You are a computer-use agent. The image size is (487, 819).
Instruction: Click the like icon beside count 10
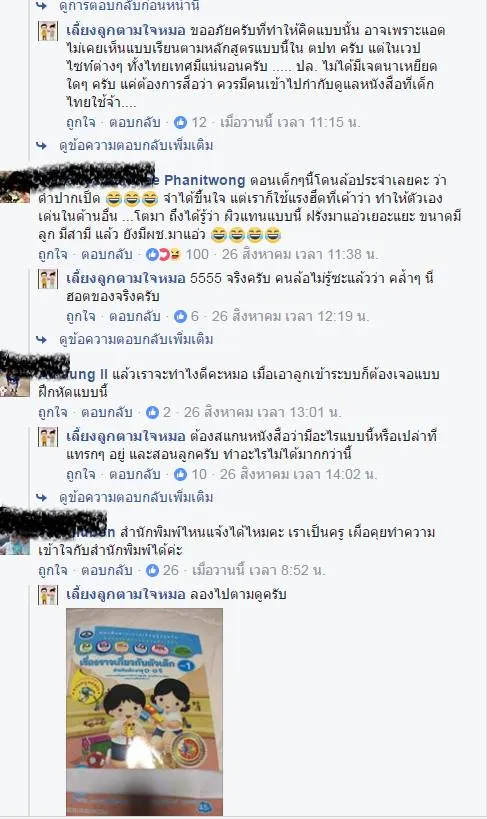click(180, 474)
